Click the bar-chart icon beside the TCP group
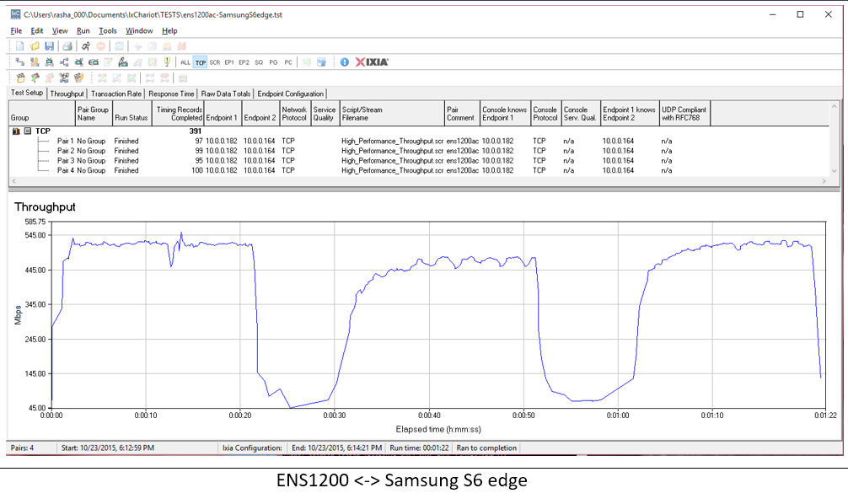 tap(16, 131)
